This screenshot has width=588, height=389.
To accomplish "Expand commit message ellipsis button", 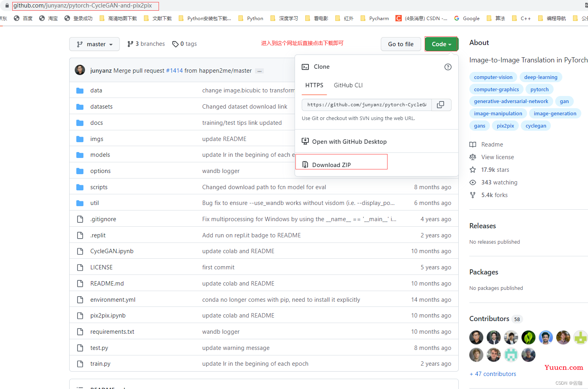I will coord(259,71).
